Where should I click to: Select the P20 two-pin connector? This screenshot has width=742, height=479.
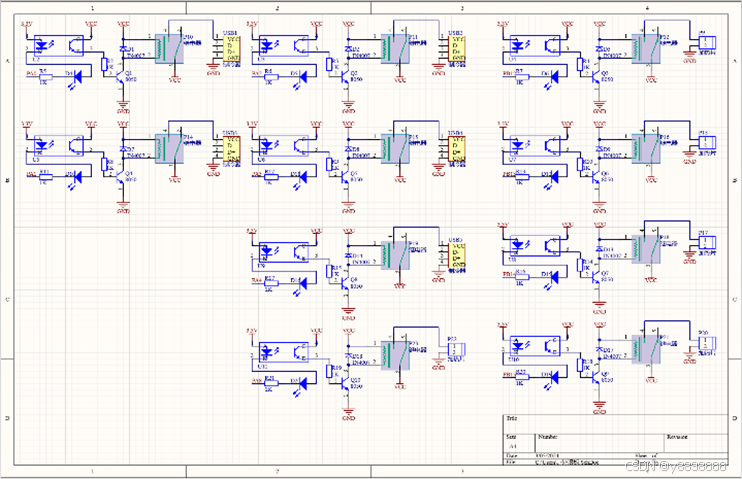click(707, 343)
